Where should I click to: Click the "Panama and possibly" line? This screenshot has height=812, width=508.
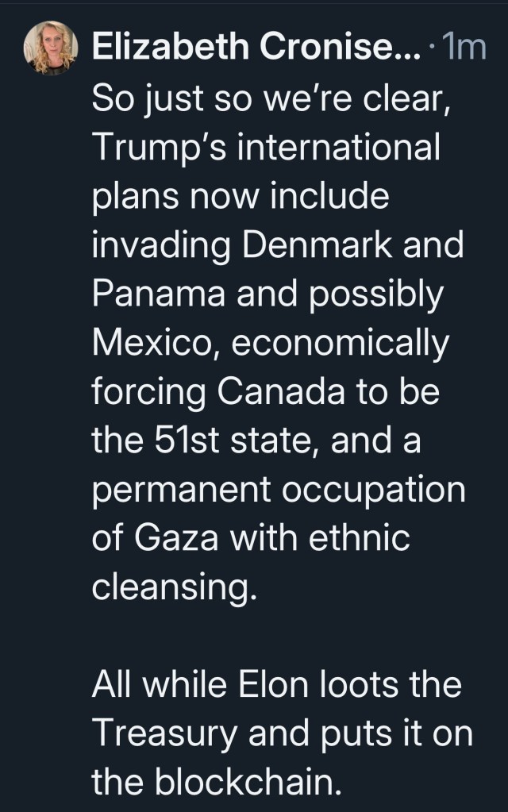click(267, 294)
